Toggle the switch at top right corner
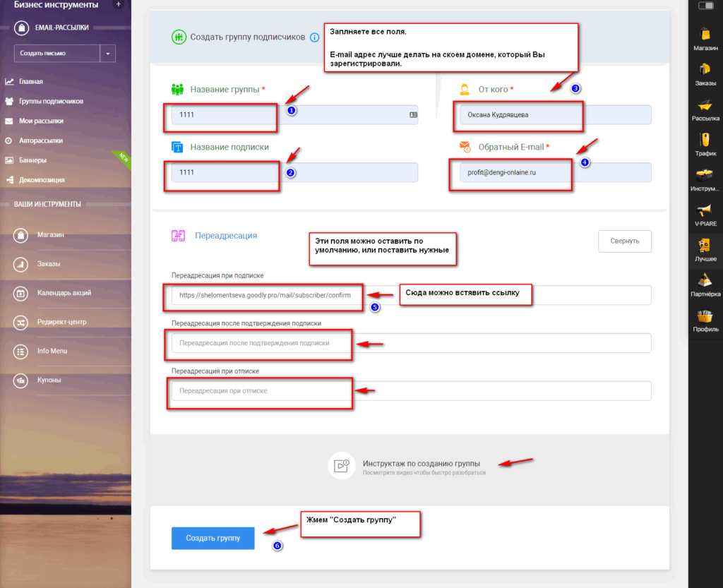Image resolution: width=723 pixels, height=588 pixels. (705, 5)
